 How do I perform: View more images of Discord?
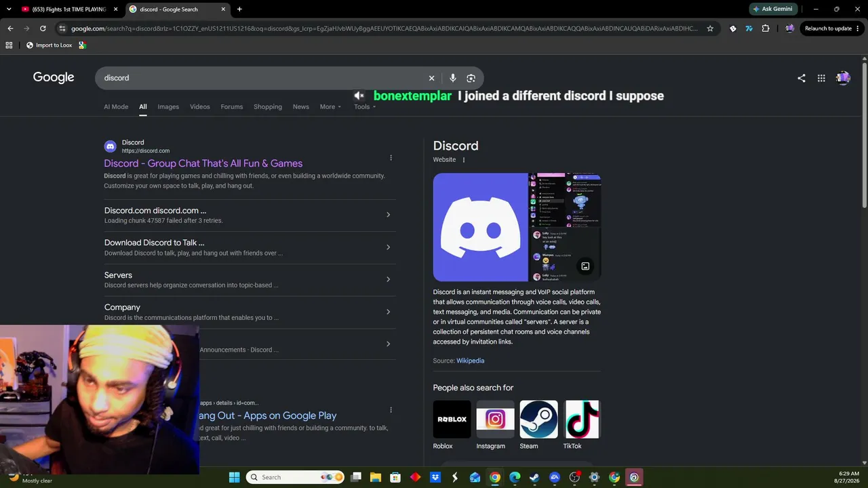(x=585, y=266)
